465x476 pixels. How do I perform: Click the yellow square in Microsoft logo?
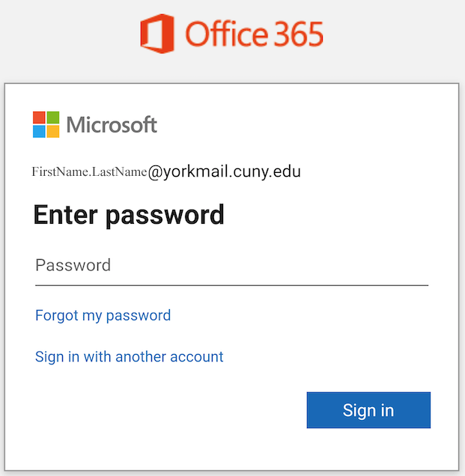53,132
